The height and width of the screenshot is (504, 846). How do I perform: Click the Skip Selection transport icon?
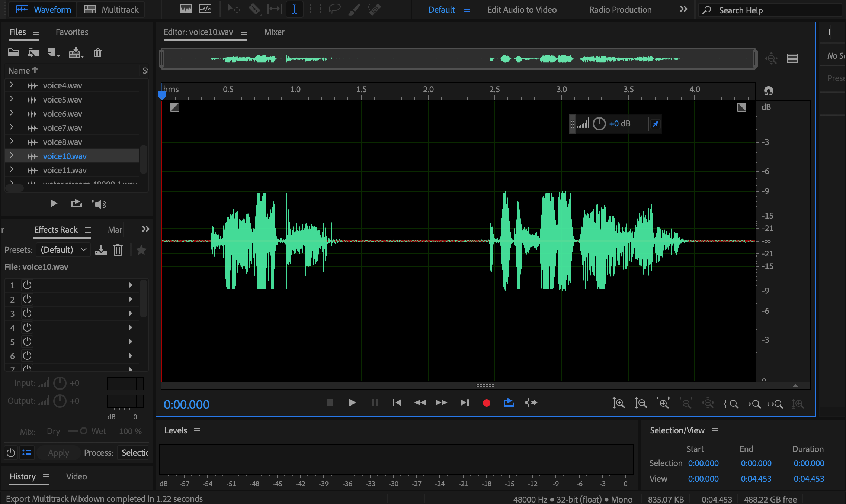pos(531,403)
